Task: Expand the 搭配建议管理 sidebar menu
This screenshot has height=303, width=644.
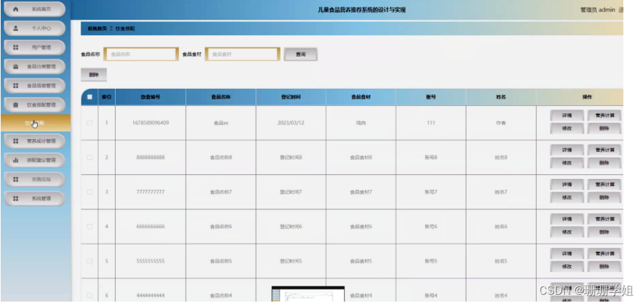Action: click(x=35, y=160)
